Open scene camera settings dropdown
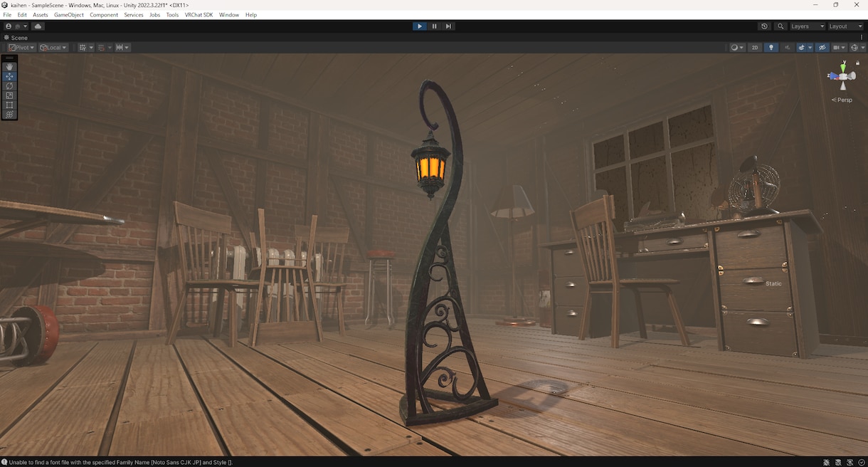The height and width of the screenshot is (467, 868). click(840, 48)
